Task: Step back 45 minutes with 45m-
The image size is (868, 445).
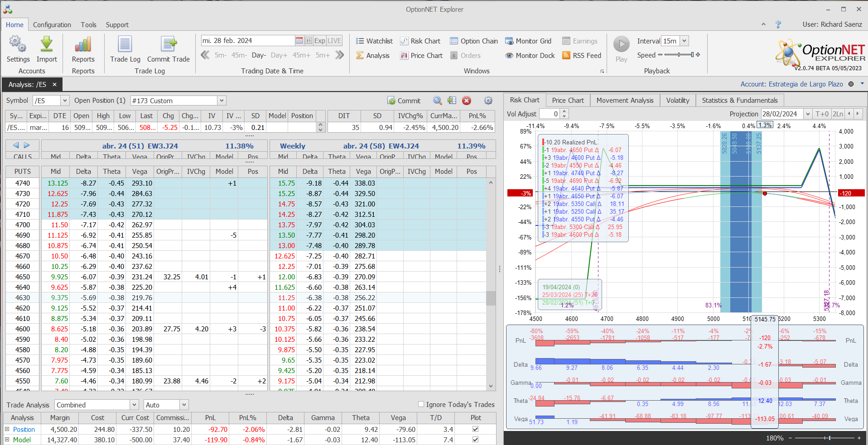Action: pos(239,55)
